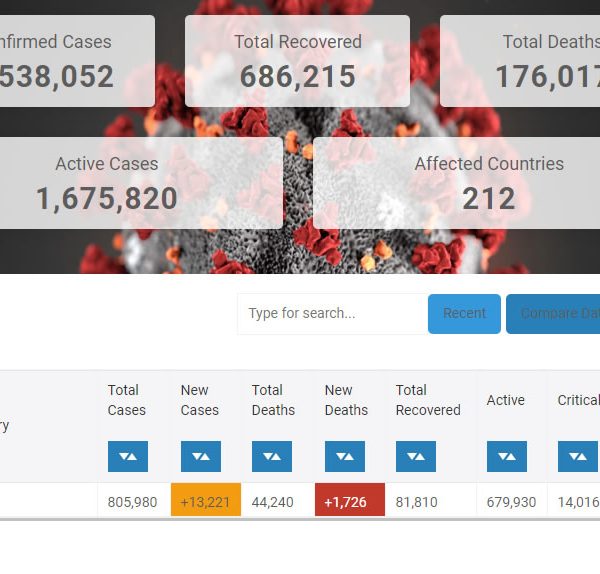
Task: Sort table by Active column
Action: coord(507,456)
